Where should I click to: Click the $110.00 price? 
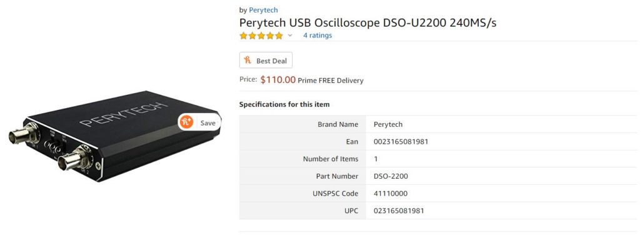click(x=278, y=80)
